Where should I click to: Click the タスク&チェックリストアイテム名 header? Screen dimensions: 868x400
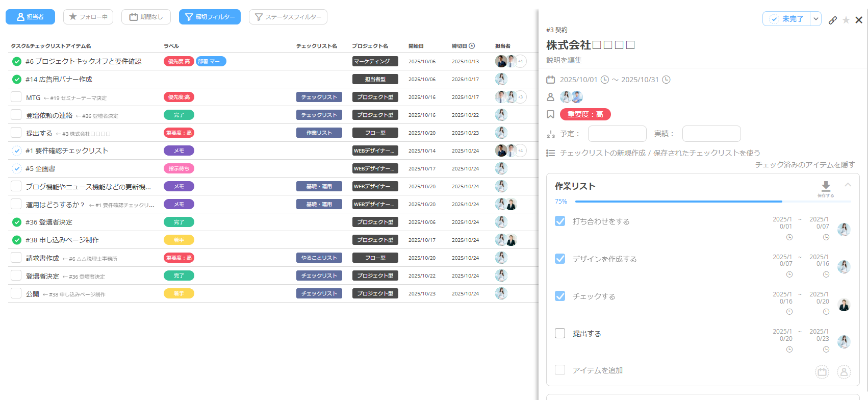pyautogui.click(x=51, y=46)
